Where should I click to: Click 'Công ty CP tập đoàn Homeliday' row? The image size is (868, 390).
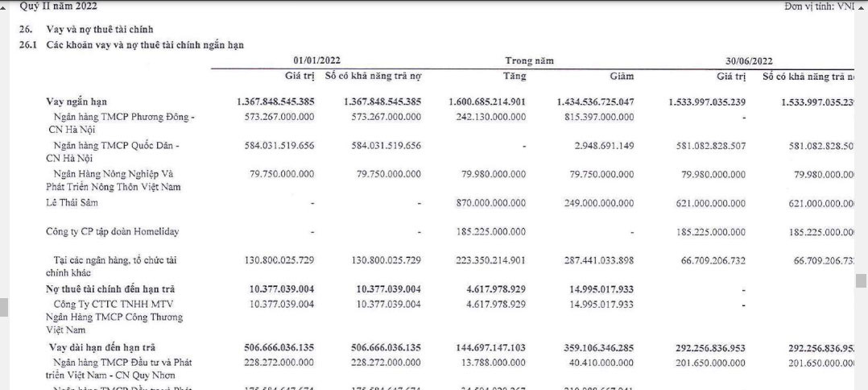[x=112, y=232]
